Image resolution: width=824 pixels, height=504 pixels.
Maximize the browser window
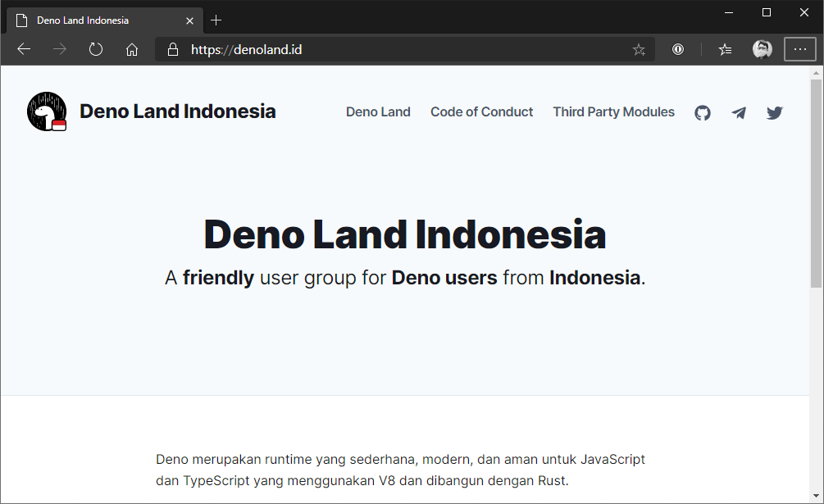point(766,12)
